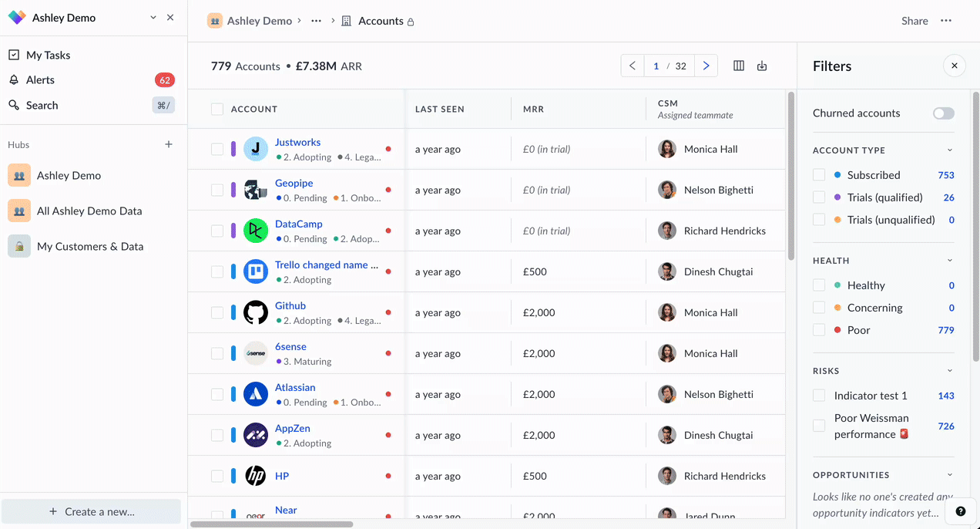Open the help question mark icon
The image size is (980, 529).
(x=960, y=511)
